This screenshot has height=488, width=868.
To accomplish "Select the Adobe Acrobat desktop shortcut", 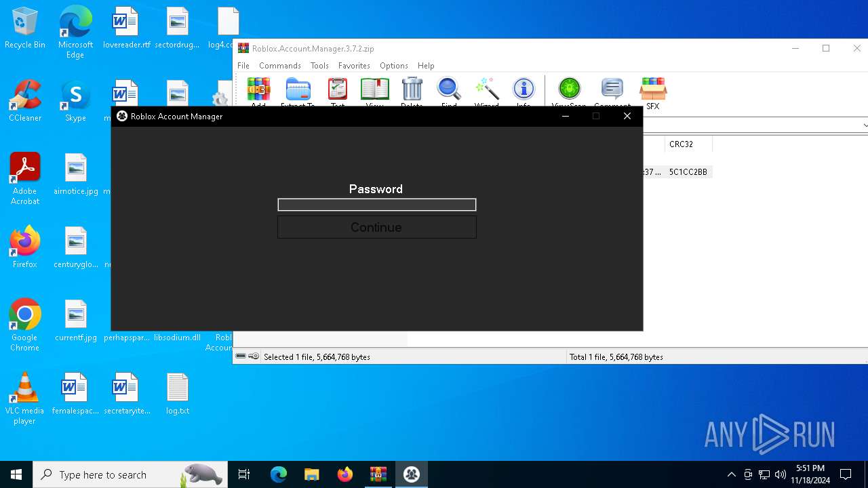I will tap(25, 179).
